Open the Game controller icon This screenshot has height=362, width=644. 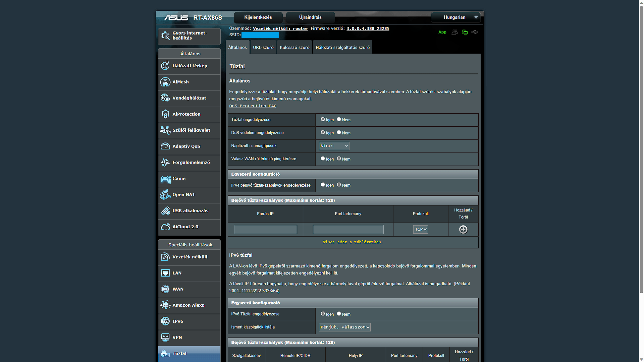tap(166, 179)
